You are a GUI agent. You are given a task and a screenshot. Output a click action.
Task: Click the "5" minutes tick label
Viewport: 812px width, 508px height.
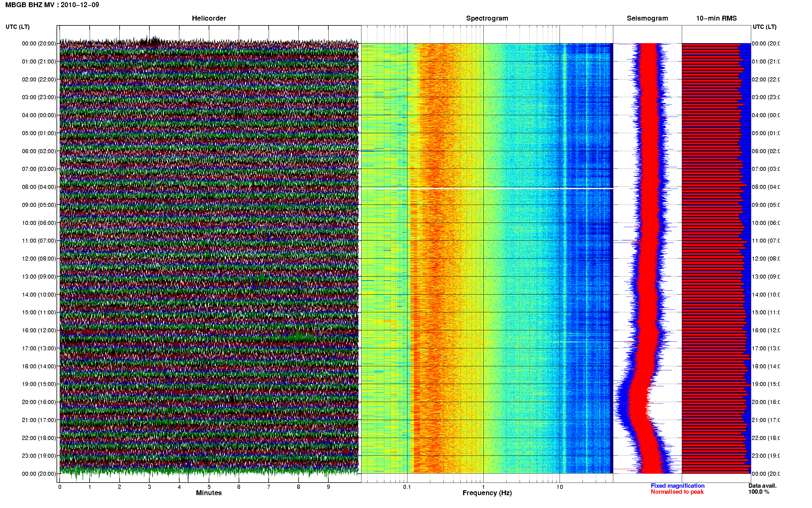(209, 487)
